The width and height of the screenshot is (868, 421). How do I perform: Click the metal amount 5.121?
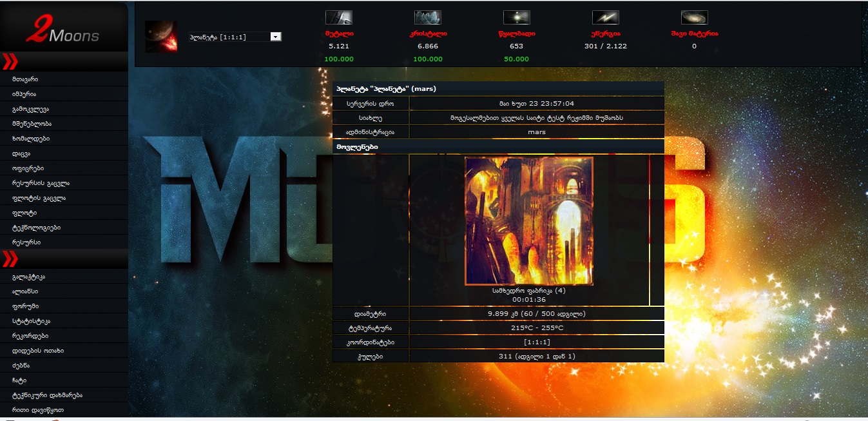tap(339, 46)
